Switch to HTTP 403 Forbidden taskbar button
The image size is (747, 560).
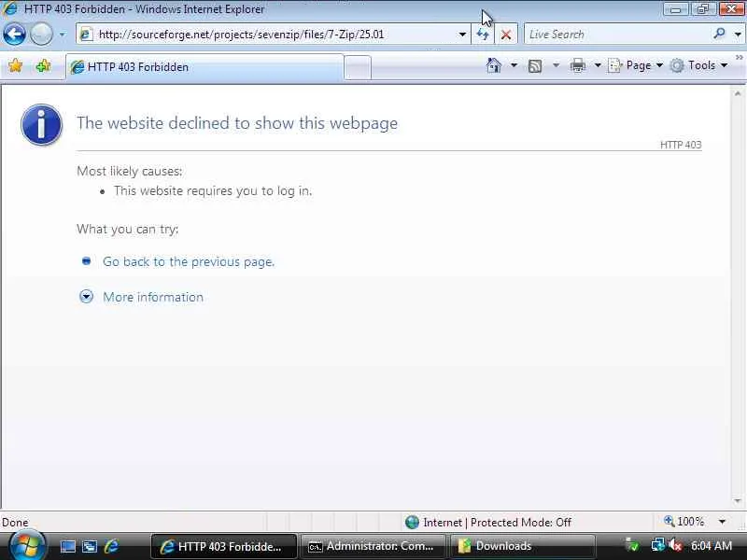(x=224, y=546)
